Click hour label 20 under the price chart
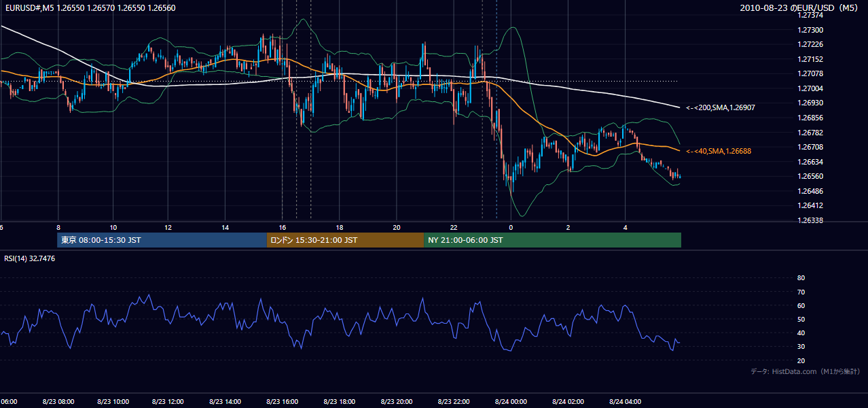Viewport: 868px width, 408px height. pos(397,228)
